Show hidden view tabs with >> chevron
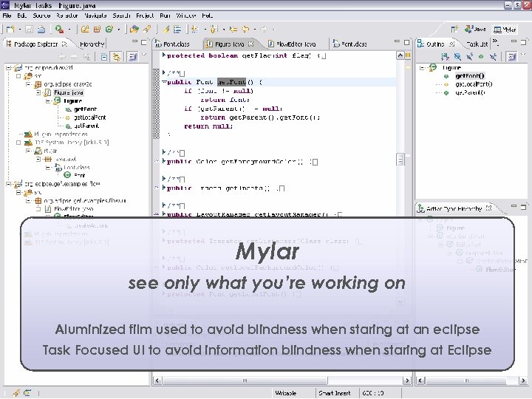The height and width of the screenshot is (399, 532). click(x=495, y=41)
